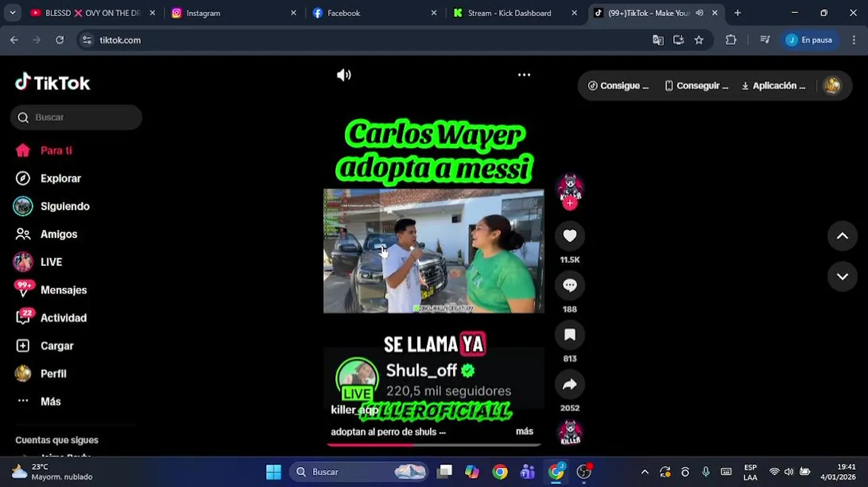Screen dimensions: 868x487
Task: Open the video three-dots options menu
Action: [x=524, y=75]
